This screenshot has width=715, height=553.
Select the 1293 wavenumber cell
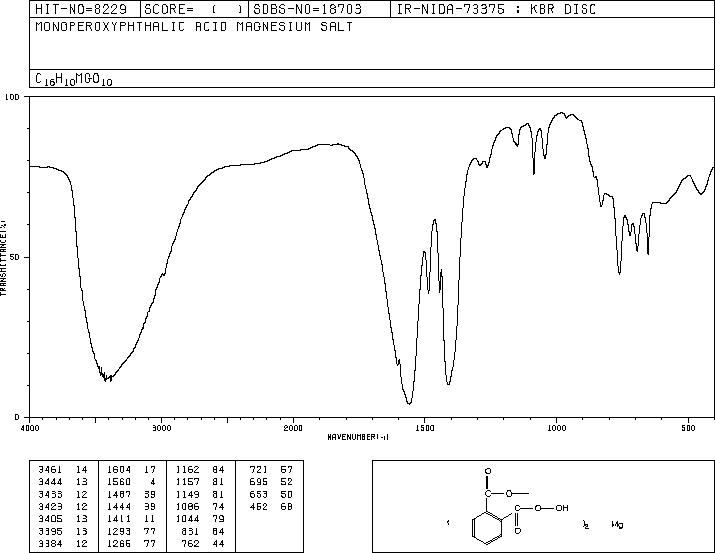click(119, 532)
